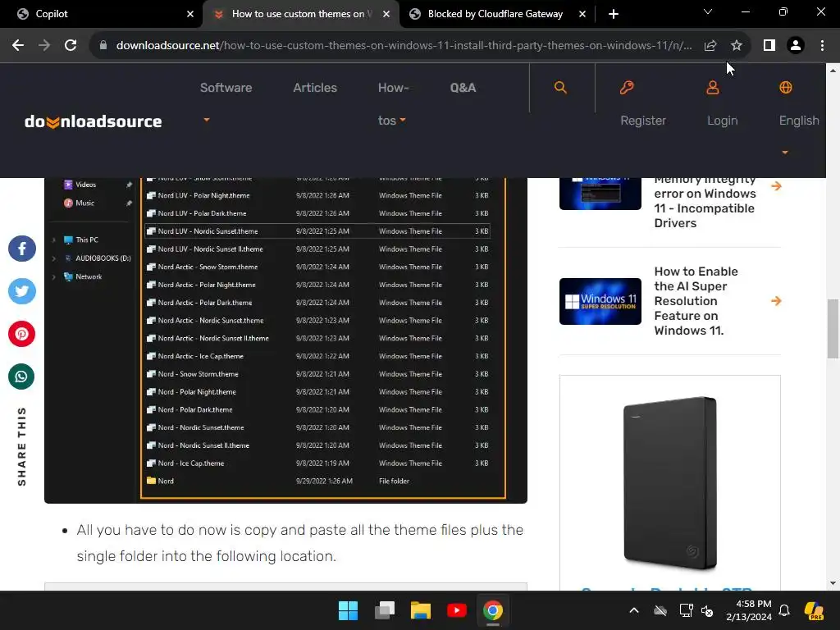Open the Articles menu item
The height and width of the screenshot is (630, 840).
[x=315, y=88]
